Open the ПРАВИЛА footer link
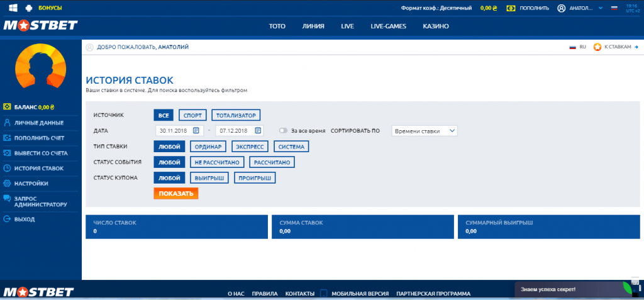This screenshot has height=300, width=644. coord(265,294)
